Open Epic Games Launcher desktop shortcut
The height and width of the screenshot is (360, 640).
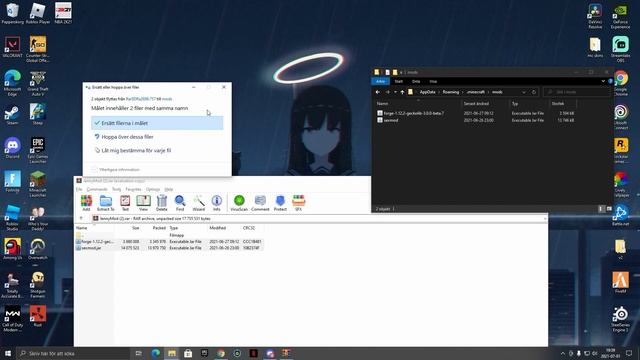click(x=38, y=150)
